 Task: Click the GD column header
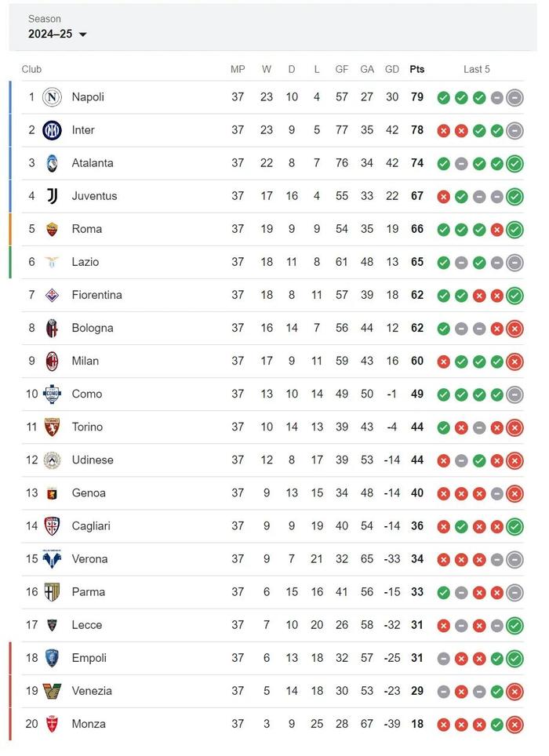(392, 69)
